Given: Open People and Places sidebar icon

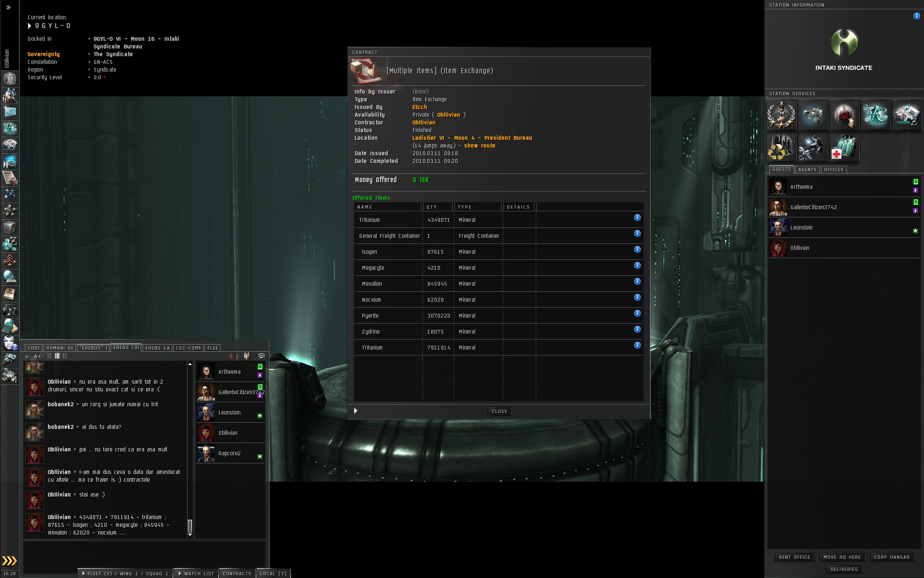Looking at the screenshot, I should (x=9, y=95).
